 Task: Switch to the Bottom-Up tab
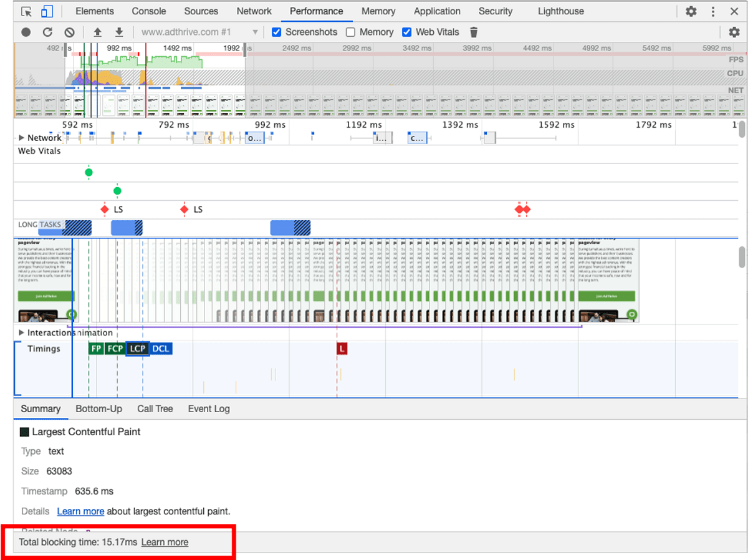coord(99,409)
